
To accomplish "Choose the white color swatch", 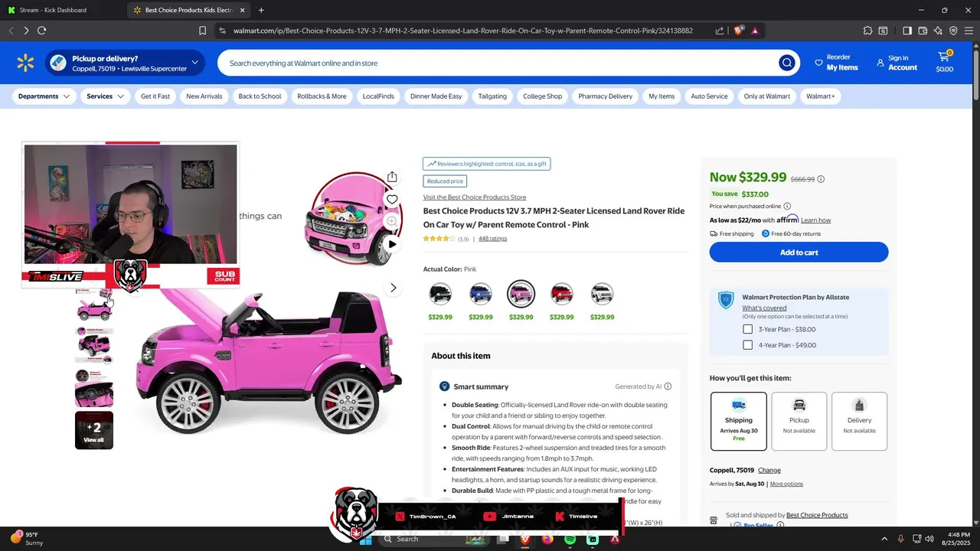I will click(602, 294).
